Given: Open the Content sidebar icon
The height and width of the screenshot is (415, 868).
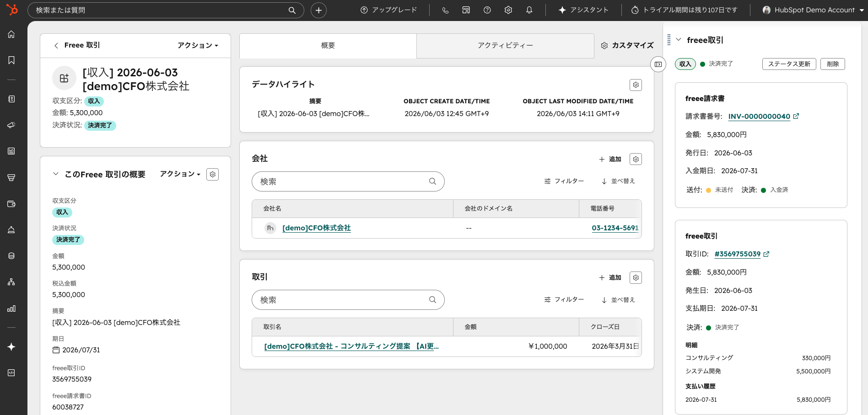Looking at the screenshot, I should [11, 151].
